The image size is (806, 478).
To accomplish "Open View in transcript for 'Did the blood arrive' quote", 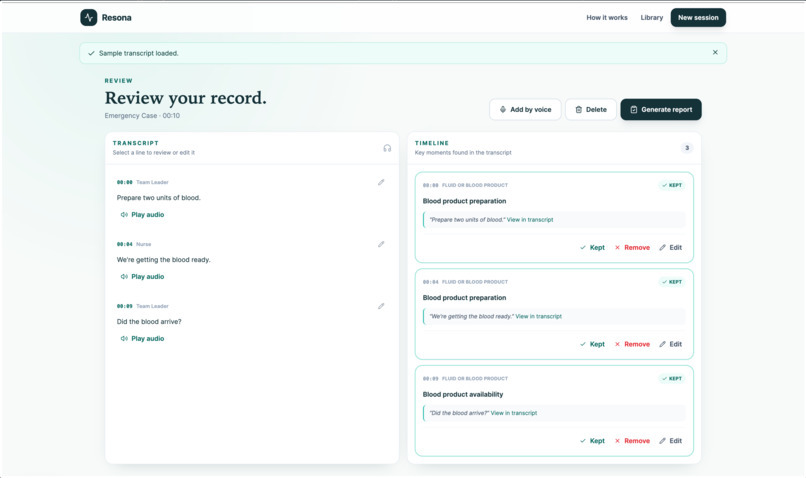I will pyautogui.click(x=514, y=413).
